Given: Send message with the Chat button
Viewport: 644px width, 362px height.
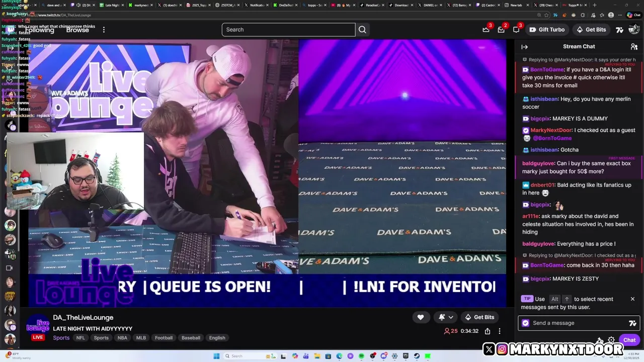Looking at the screenshot, I should [x=629, y=340].
